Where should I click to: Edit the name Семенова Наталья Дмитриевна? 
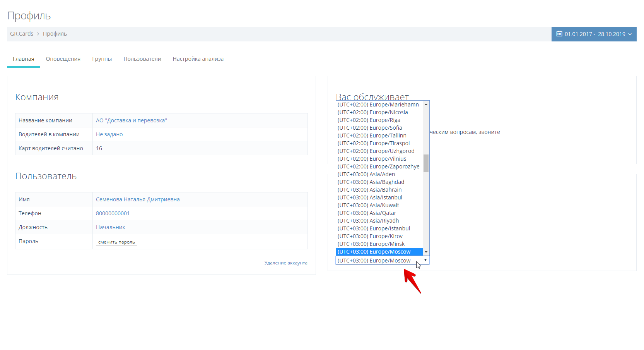138,199
